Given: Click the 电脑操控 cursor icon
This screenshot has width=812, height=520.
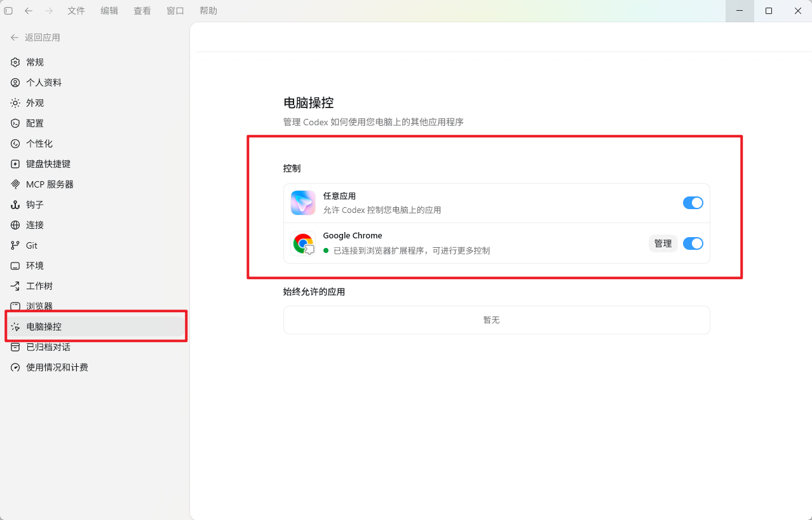Looking at the screenshot, I should click(15, 327).
